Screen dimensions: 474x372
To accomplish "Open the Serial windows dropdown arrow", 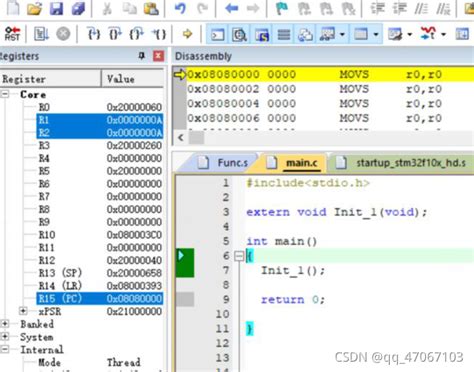I will tap(410, 34).
